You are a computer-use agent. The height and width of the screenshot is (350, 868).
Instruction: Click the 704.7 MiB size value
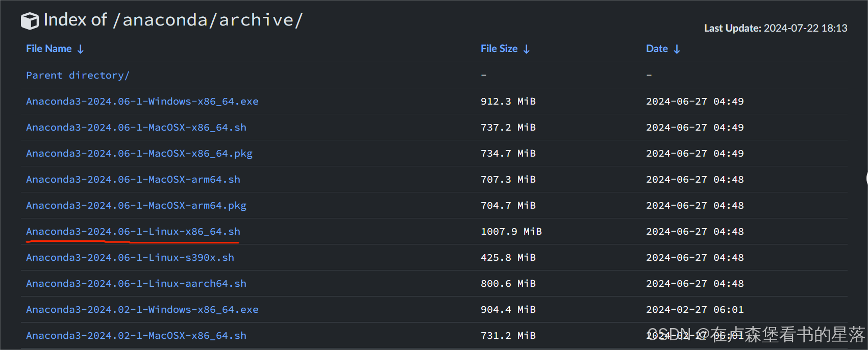pyautogui.click(x=508, y=205)
